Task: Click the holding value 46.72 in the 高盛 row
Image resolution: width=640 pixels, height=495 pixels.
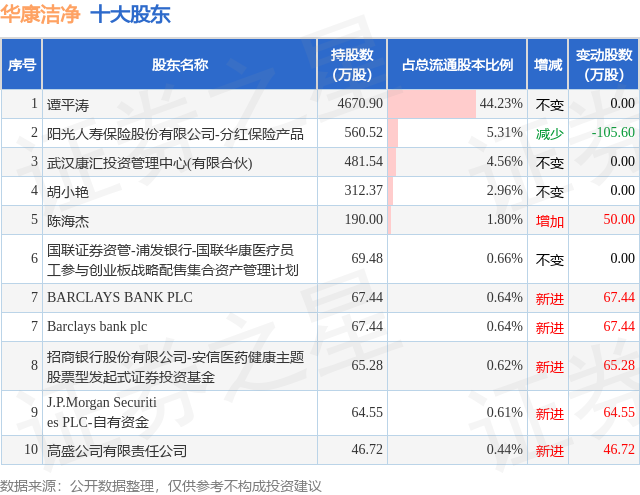Action: pyautogui.click(x=367, y=449)
